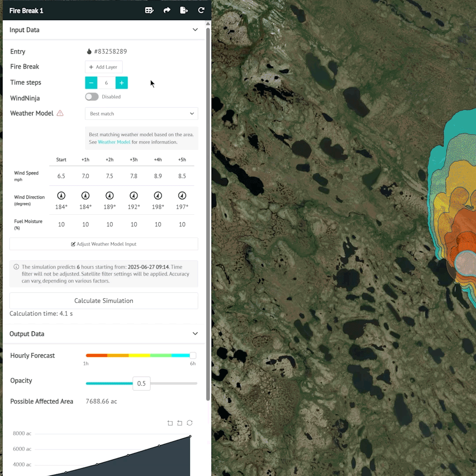Increase time steps with plus button

click(x=122, y=82)
